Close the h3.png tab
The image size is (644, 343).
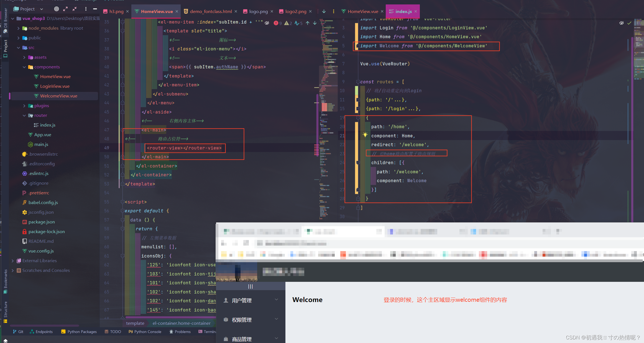[127, 11]
